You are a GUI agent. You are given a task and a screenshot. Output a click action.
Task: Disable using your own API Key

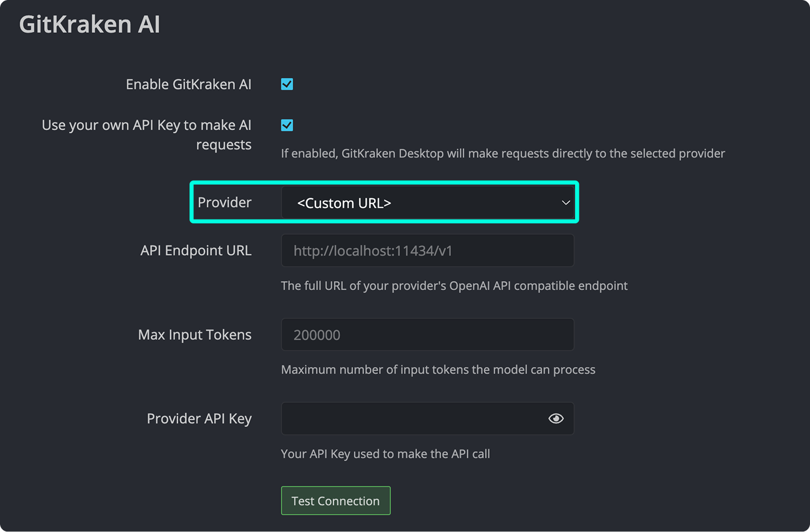(287, 125)
